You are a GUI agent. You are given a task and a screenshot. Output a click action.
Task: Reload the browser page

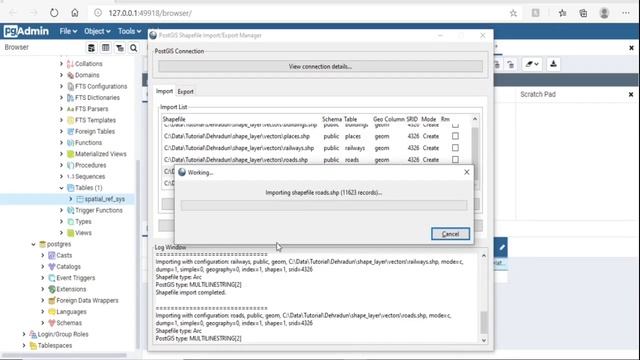54,13
